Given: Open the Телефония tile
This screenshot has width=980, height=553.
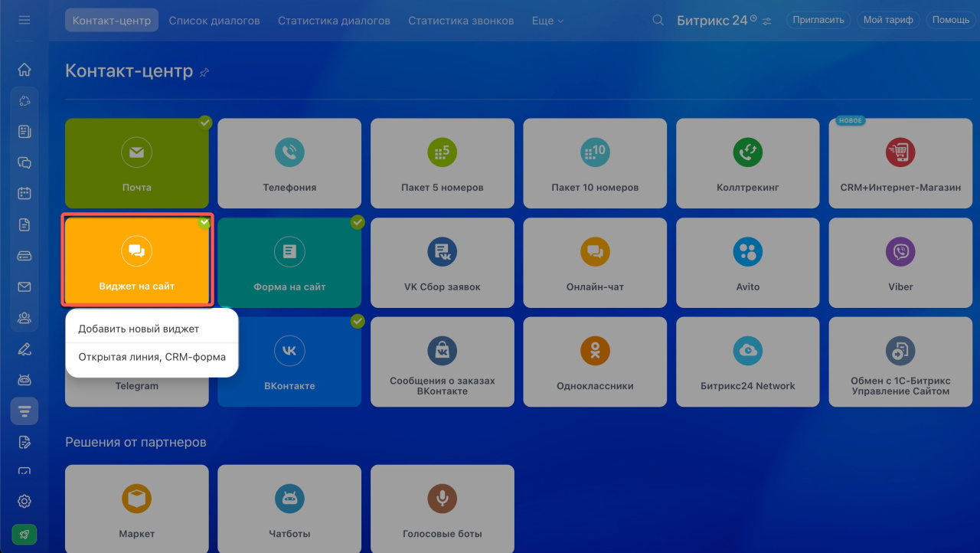Looking at the screenshot, I should pyautogui.click(x=289, y=163).
